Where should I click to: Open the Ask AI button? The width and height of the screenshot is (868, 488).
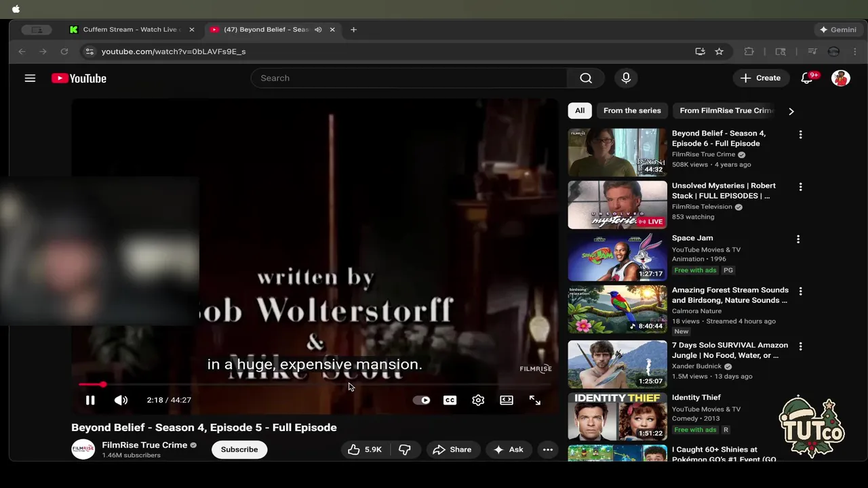tap(509, 449)
